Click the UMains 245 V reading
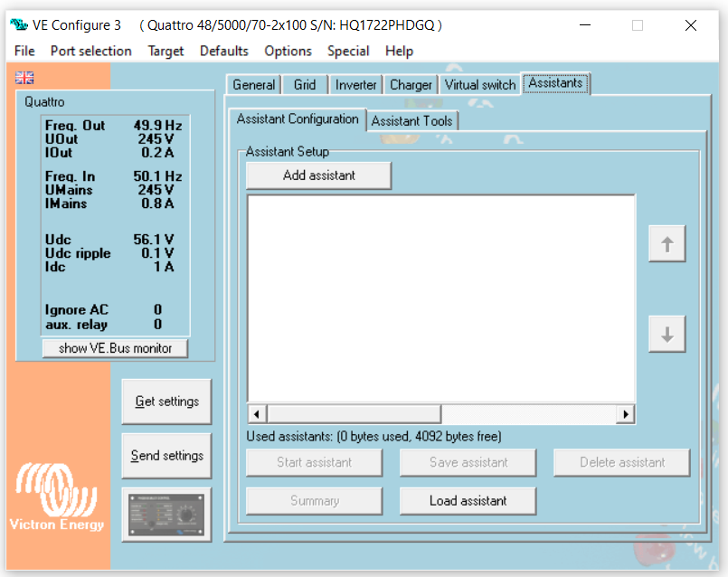 pyautogui.click(x=109, y=190)
